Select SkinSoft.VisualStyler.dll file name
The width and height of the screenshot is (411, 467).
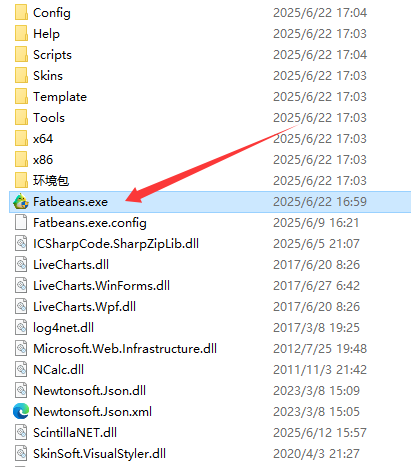(x=99, y=453)
